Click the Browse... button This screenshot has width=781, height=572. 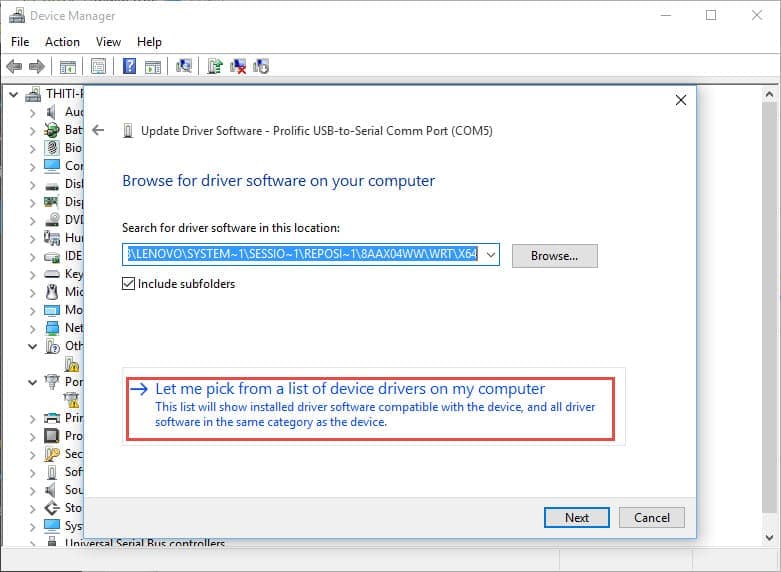coord(554,256)
